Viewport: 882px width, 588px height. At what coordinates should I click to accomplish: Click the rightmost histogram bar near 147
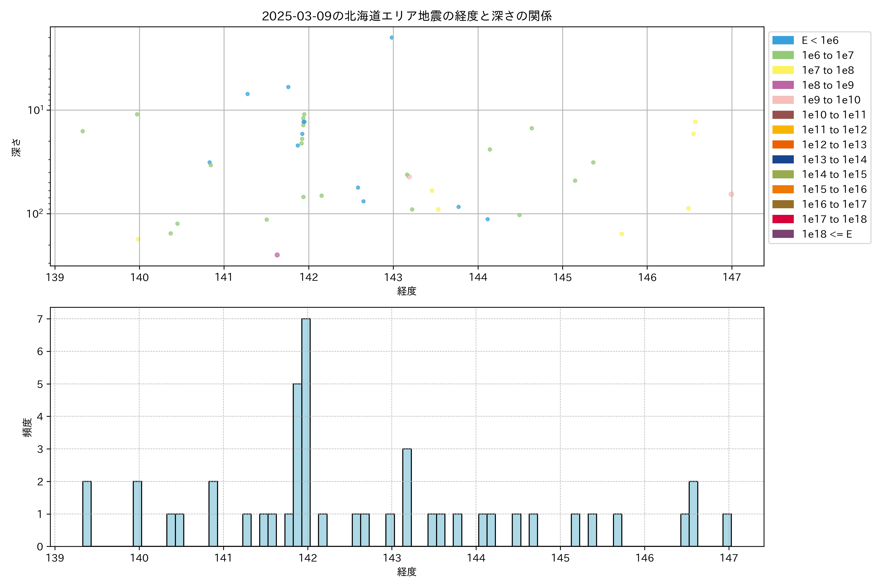tap(727, 530)
